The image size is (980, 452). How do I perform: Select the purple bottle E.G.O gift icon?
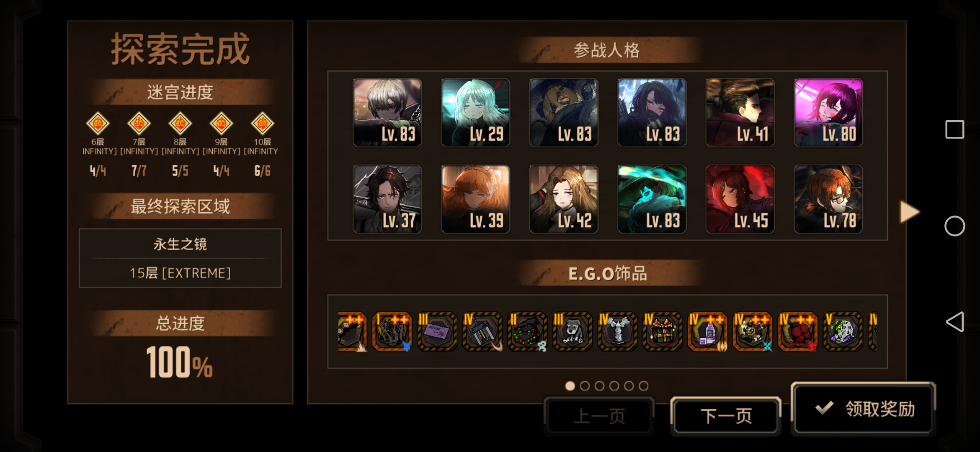click(x=707, y=332)
